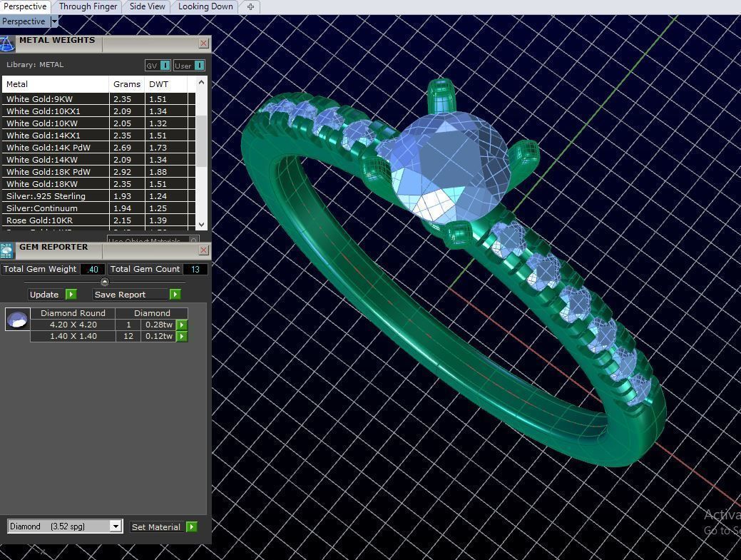
Task: Close the Gem Reporter panel
Action: point(203,250)
